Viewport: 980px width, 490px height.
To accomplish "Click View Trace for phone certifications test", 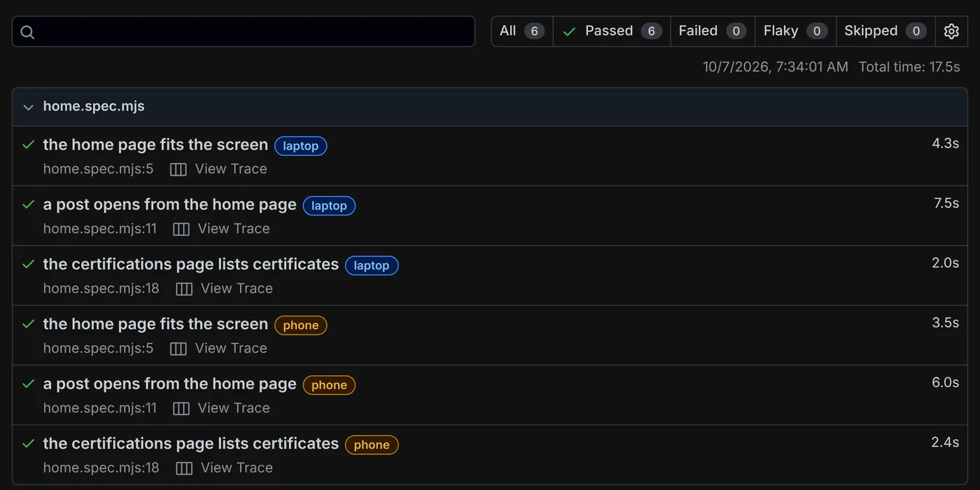I will tap(237, 468).
